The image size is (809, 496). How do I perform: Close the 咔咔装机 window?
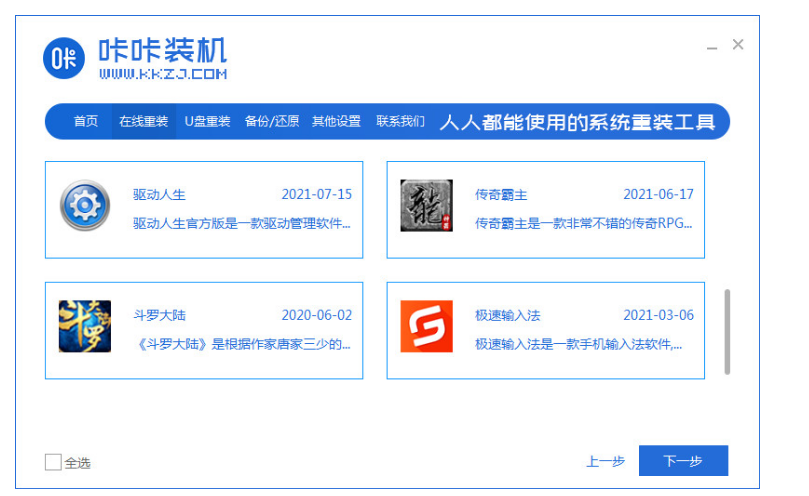click(738, 45)
